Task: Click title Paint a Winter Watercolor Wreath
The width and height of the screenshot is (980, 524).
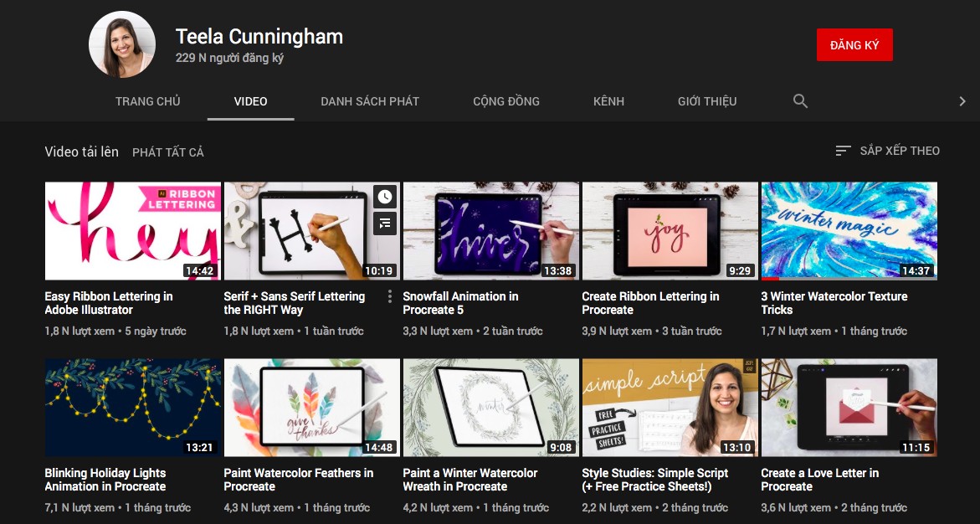Action: (470, 480)
